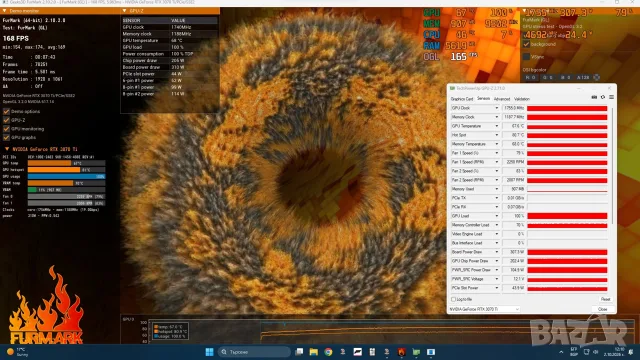Click the weather widget on taskbar
Viewport: 640px width, 360px height.
(17, 352)
